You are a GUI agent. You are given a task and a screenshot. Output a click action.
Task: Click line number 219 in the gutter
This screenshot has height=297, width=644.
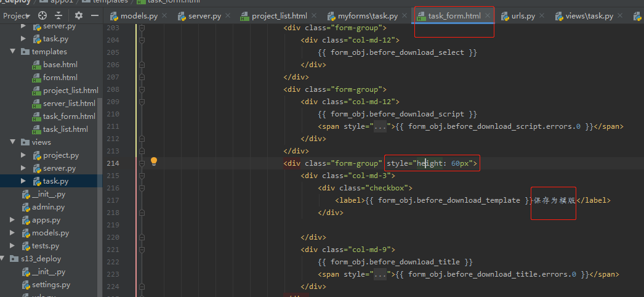pyautogui.click(x=113, y=225)
